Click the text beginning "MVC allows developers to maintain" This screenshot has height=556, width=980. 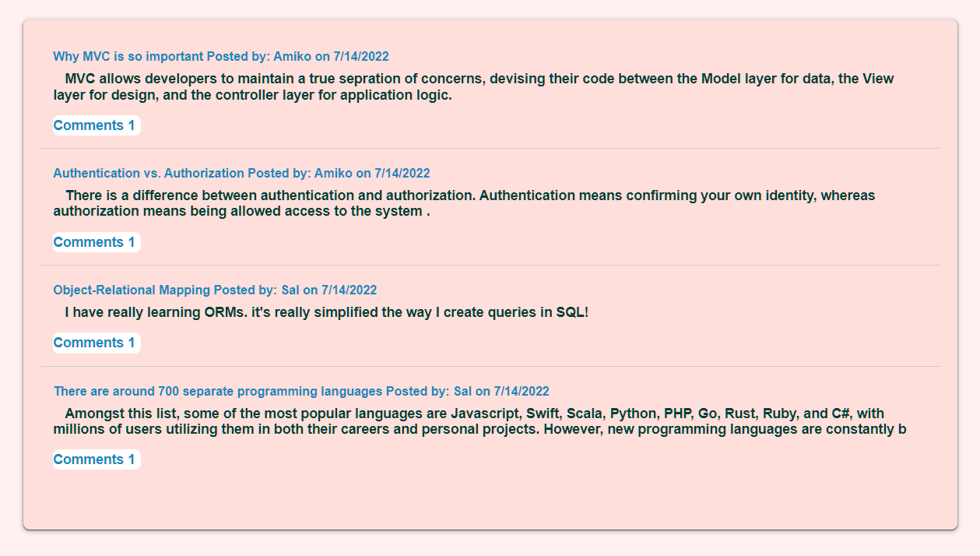[x=473, y=87]
